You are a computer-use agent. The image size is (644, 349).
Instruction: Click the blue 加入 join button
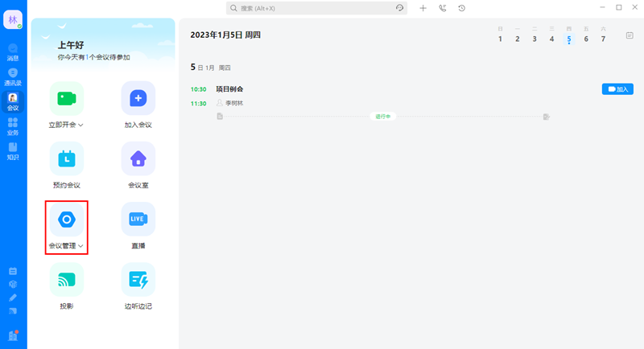[617, 89]
